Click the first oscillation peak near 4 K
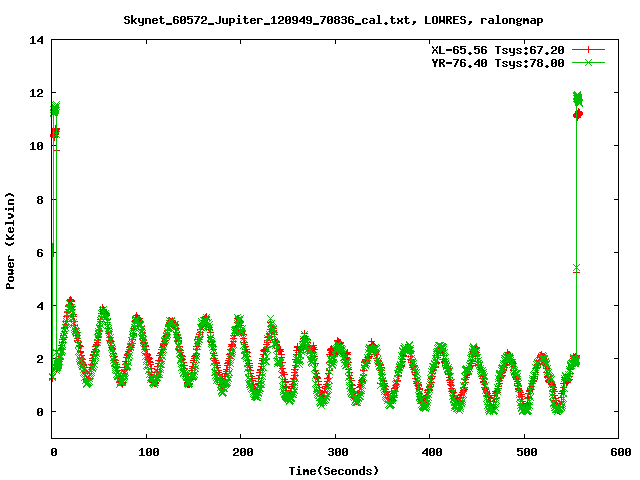 click(71, 301)
